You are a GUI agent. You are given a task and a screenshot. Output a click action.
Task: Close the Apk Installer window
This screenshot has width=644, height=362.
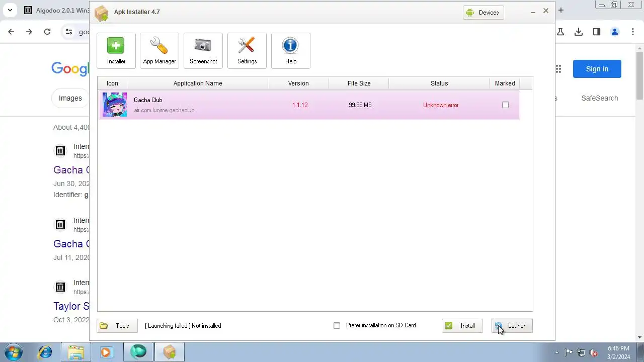[x=546, y=11]
